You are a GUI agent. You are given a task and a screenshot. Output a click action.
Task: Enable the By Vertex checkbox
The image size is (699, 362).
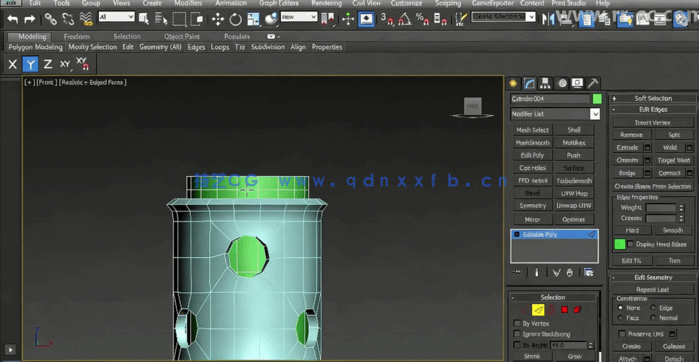[517, 323]
